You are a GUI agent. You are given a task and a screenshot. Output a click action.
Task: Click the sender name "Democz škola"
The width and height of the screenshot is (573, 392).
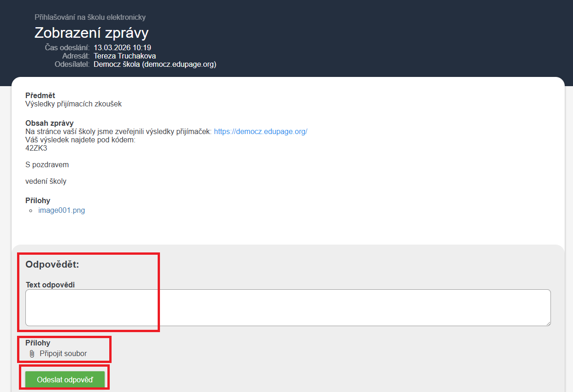point(117,64)
